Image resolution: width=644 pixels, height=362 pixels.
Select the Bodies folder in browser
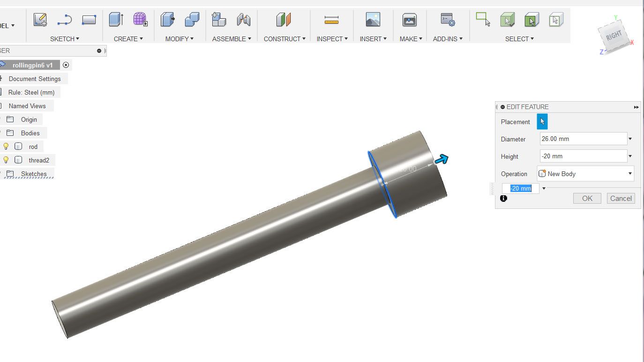pos(30,133)
